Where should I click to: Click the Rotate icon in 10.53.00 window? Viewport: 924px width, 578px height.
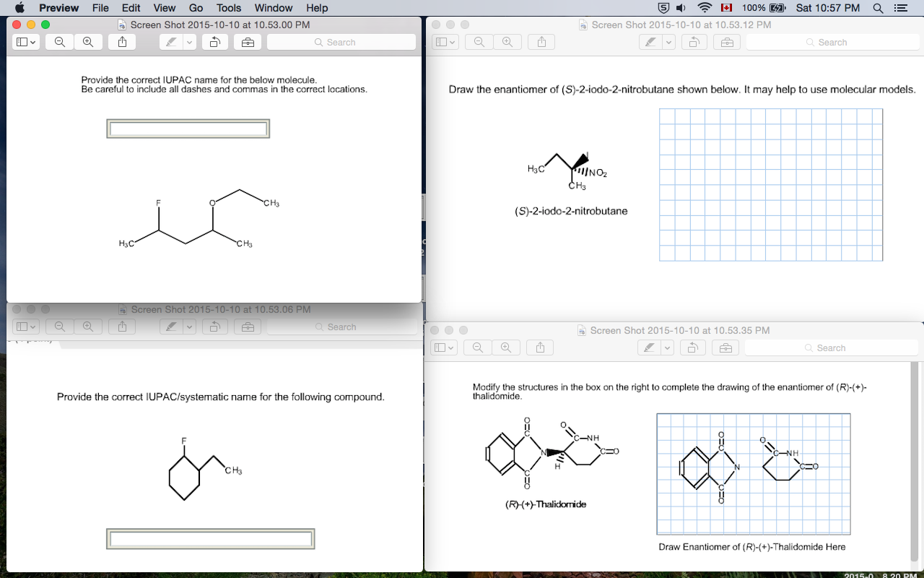(x=214, y=42)
